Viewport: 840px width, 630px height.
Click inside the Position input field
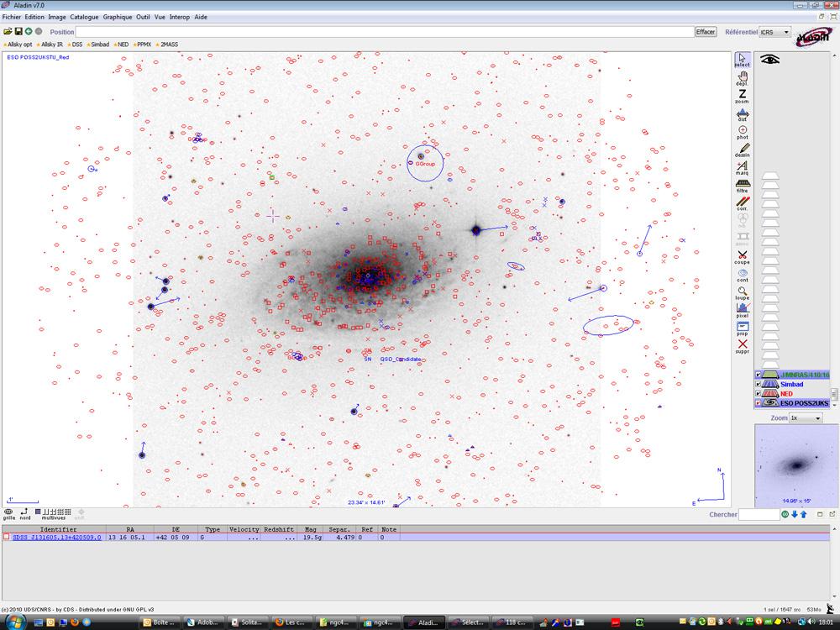coord(385,32)
